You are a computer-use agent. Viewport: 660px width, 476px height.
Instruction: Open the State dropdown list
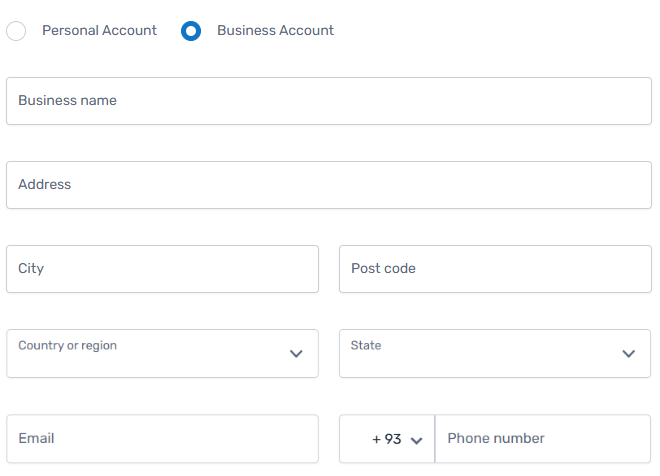pos(480,354)
